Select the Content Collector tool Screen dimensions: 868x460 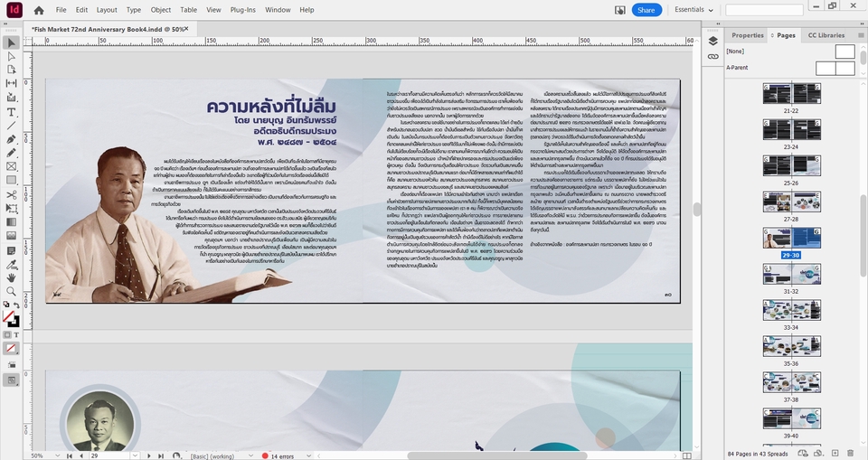12,97
